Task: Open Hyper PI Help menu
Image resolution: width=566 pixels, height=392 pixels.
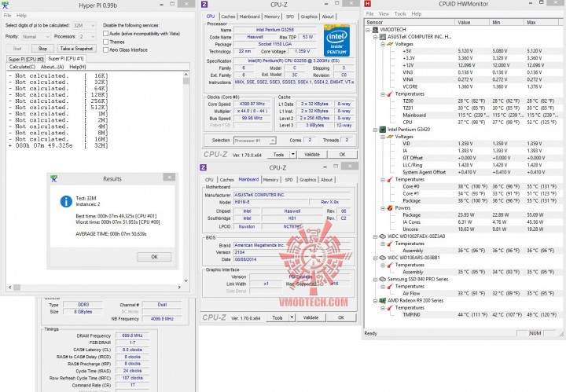Action: tap(22, 16)
